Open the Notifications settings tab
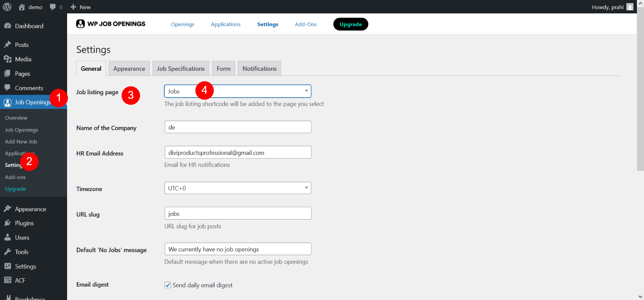Viewport: 644px width, 300px height. [x=260, y=68]
